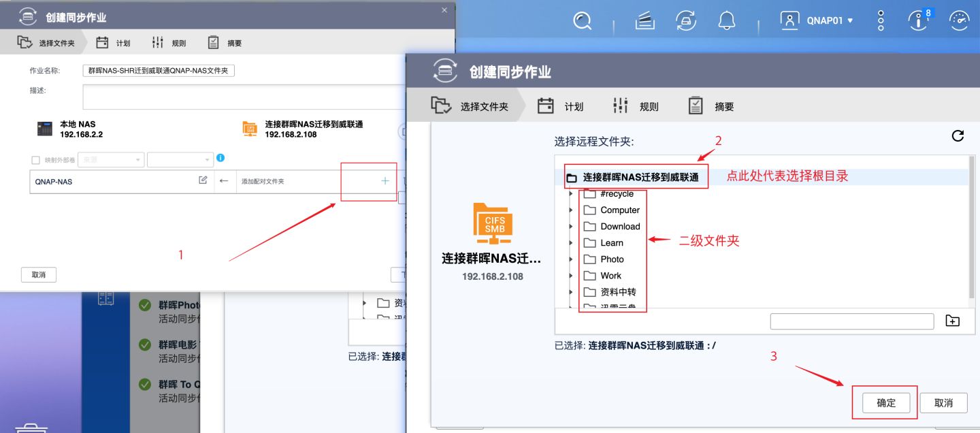Click the root folder icon 连接群晖NAS迁移到威联通
Image resolution: width=980 pixels, height=433 pixels.
point(572,178)
